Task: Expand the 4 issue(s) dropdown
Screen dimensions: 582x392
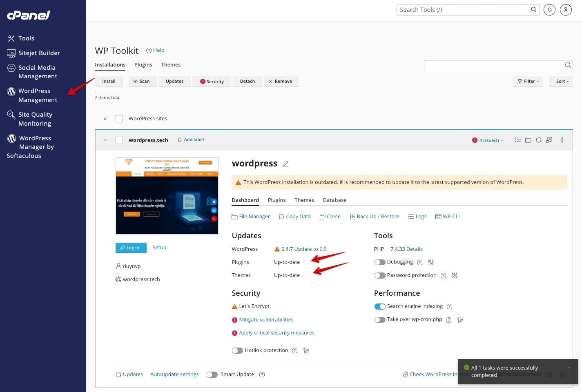Action: pos(488,140)
